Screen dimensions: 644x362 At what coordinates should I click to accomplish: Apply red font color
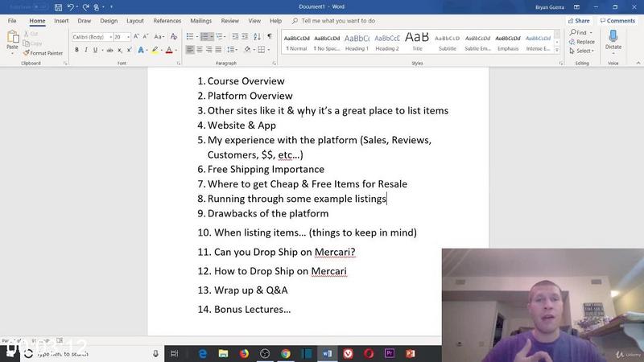click(x=169, y=50)
